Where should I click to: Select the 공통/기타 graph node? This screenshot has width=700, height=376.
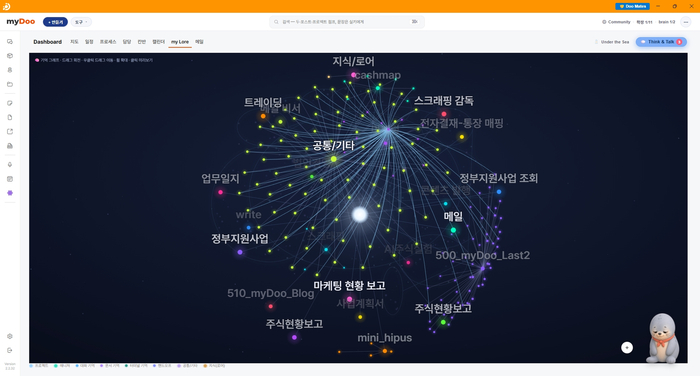point(333,159)
